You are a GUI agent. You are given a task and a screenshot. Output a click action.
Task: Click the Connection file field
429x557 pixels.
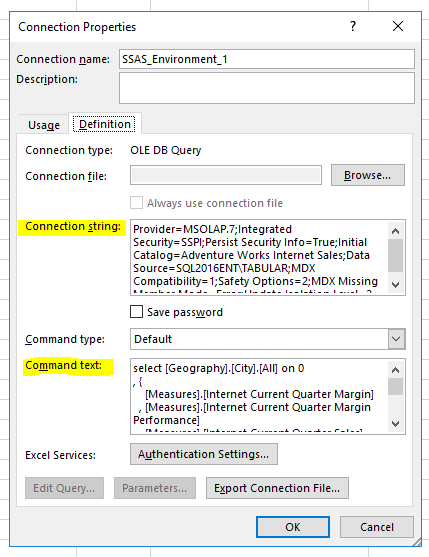pyautogui.click(x=226, y=175)
